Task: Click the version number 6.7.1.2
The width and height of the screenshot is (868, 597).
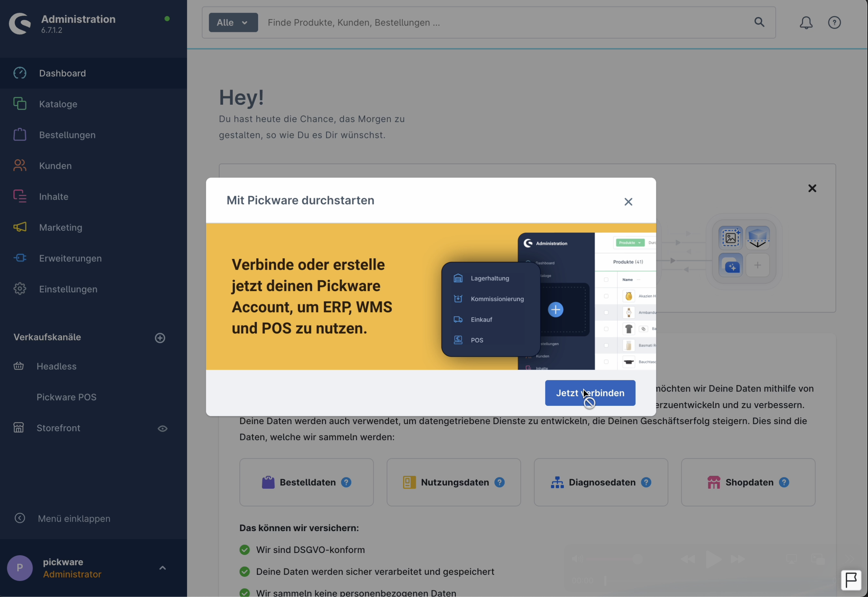Action: (52, 30)
